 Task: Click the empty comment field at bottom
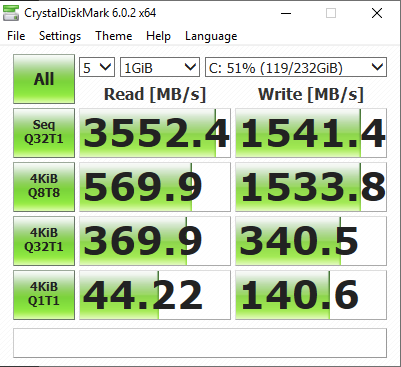200,343
